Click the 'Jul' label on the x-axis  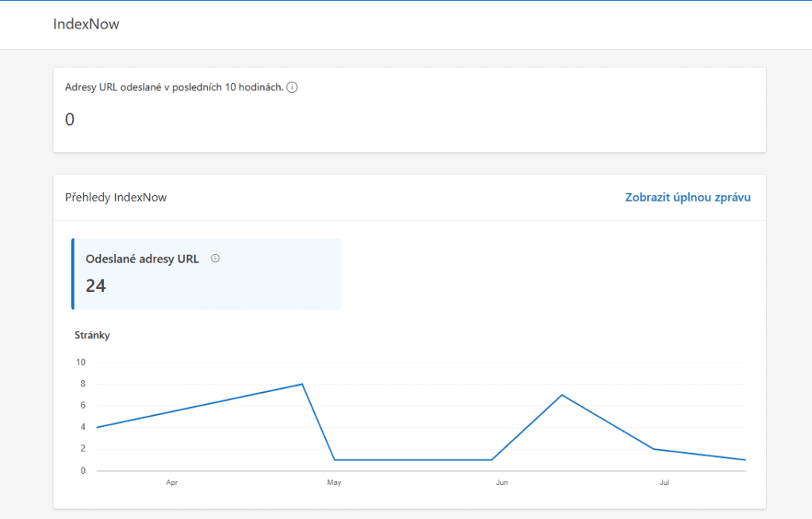coord(663,482)
